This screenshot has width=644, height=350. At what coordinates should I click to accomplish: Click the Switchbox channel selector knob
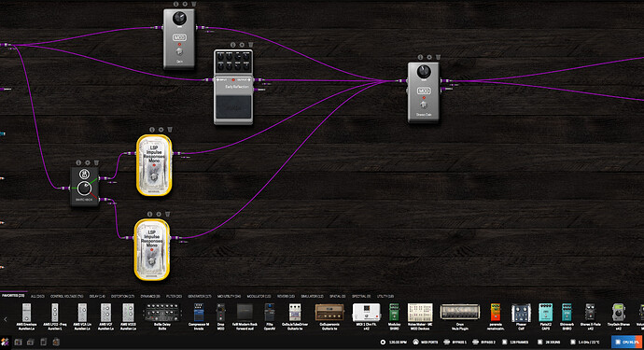84,189
